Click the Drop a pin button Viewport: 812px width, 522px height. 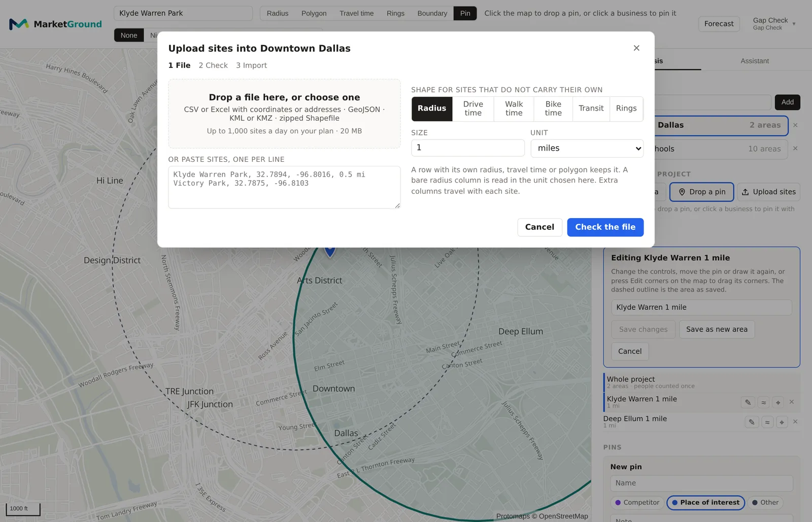(702, 192)
